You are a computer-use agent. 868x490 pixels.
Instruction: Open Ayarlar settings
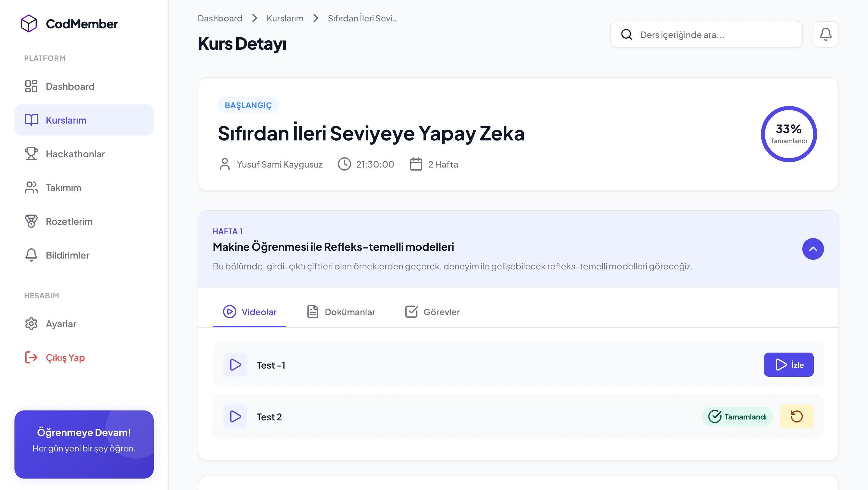(61, 324)
